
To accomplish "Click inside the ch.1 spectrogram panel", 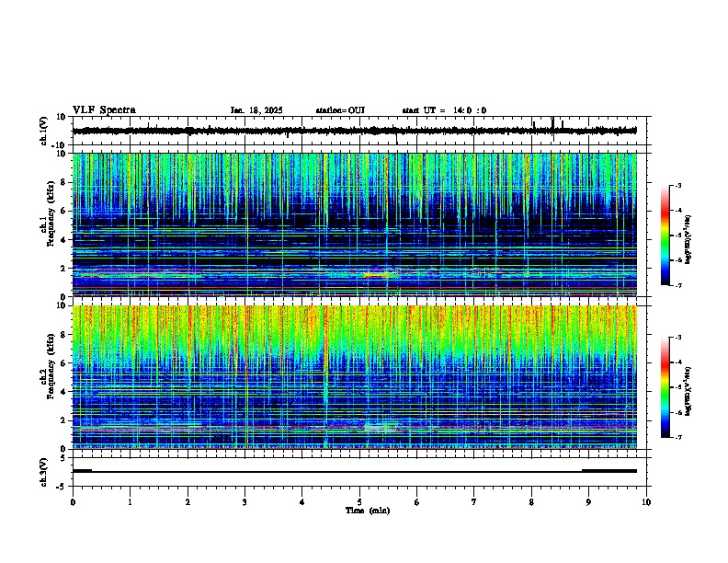I will [x=355, y=224].
